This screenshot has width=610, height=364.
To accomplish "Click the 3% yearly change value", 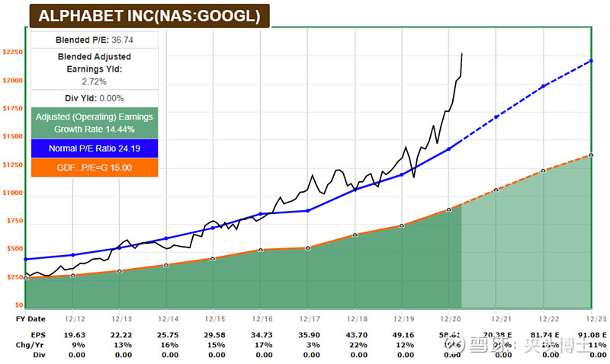I will 313,345.
